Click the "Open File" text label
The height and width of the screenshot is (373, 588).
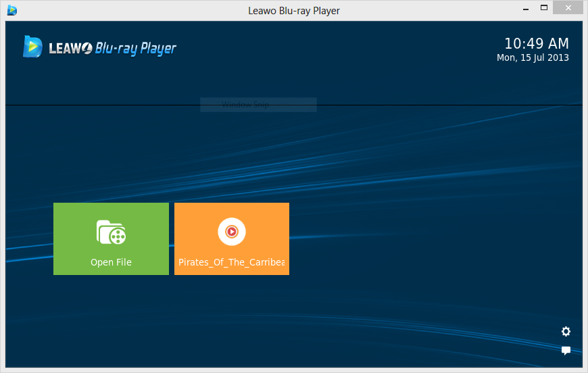111,262
